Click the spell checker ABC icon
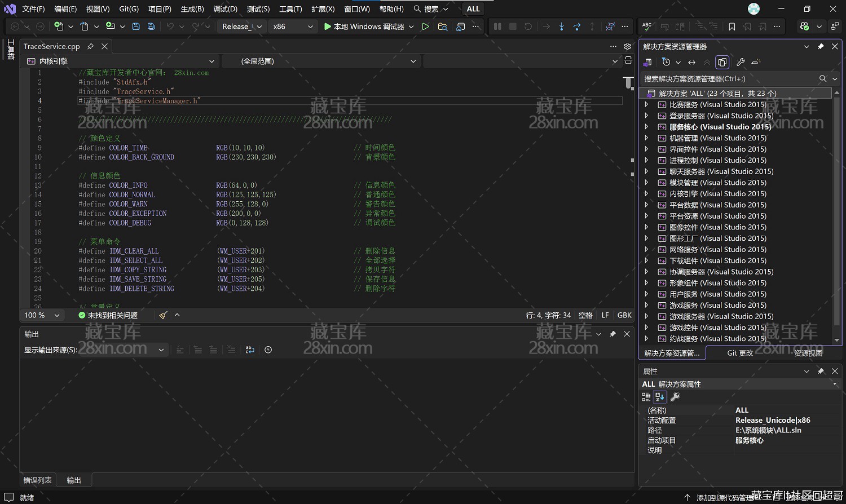 (647, 26)
